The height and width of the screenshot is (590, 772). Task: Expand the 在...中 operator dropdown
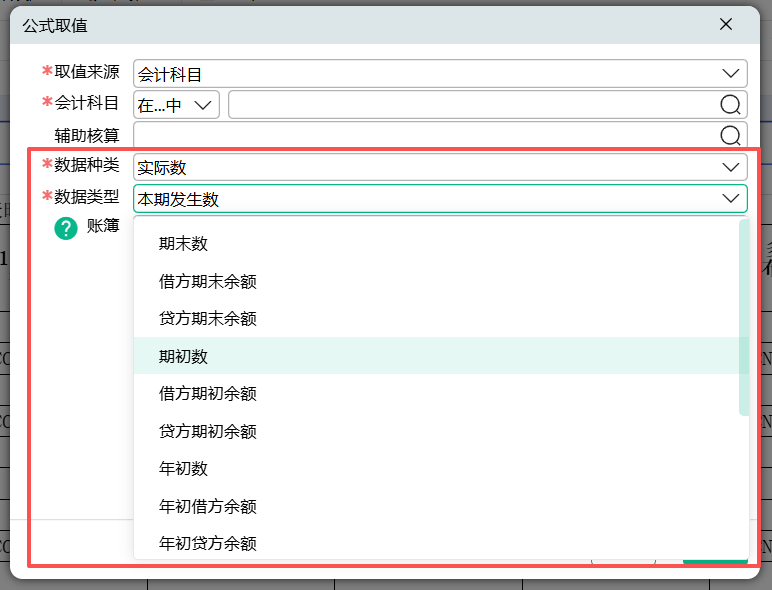click(176, 105)
